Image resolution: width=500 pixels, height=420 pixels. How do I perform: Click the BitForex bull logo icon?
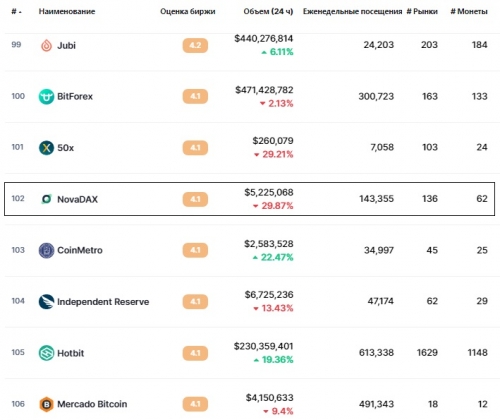click(46, 97)
